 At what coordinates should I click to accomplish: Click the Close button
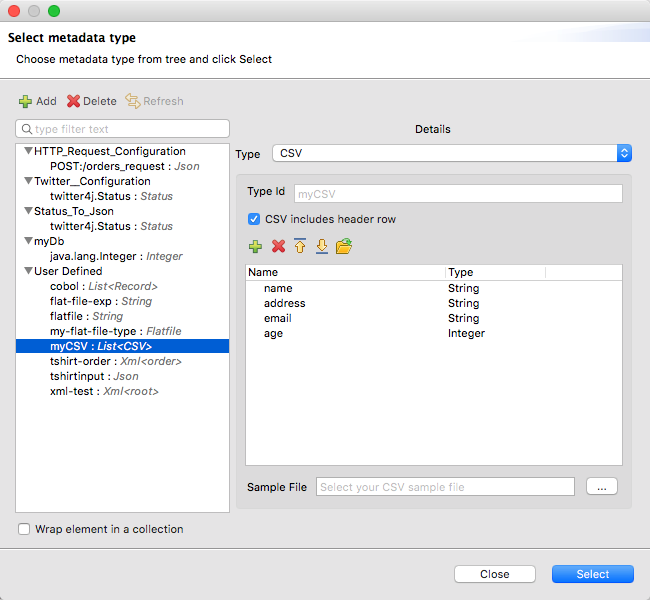(494, 574)
